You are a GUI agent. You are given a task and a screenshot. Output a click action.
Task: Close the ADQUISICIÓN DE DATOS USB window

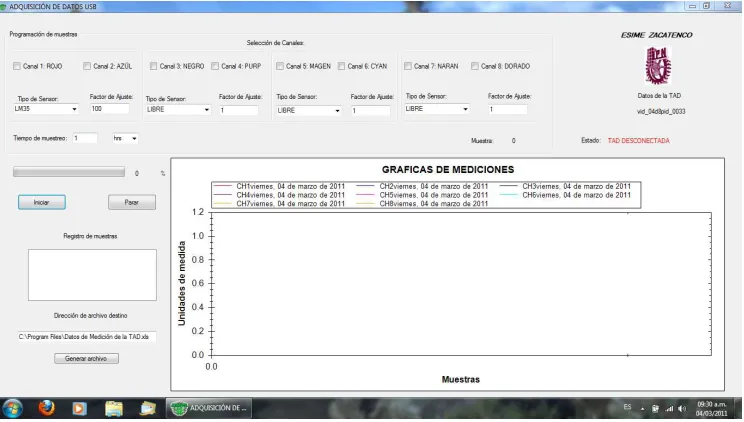(x=727, y=6)
